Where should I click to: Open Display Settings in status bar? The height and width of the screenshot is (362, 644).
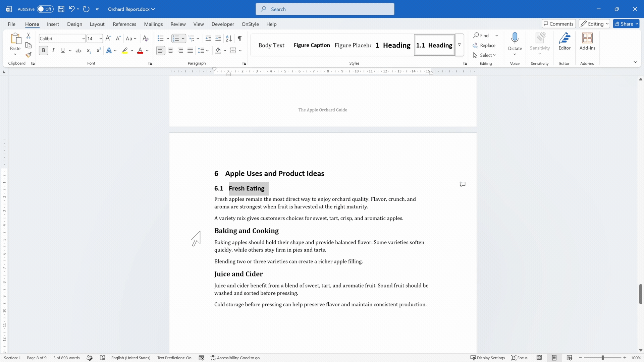(487, 358)
